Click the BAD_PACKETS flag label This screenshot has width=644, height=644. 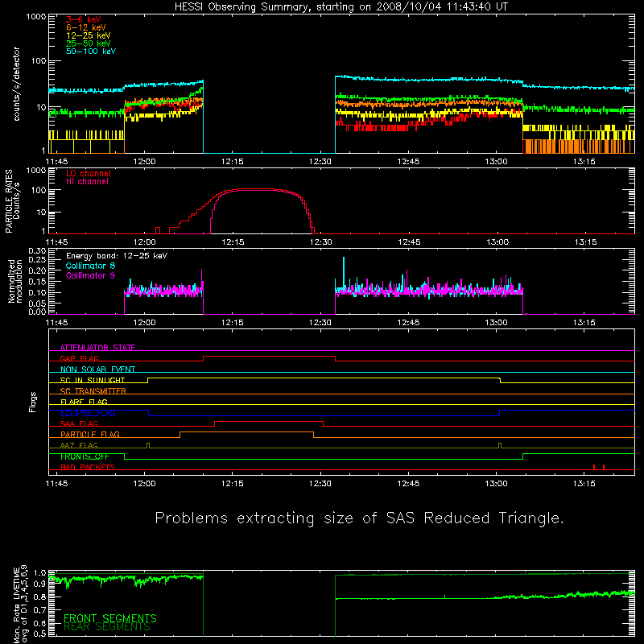point(88,467)
